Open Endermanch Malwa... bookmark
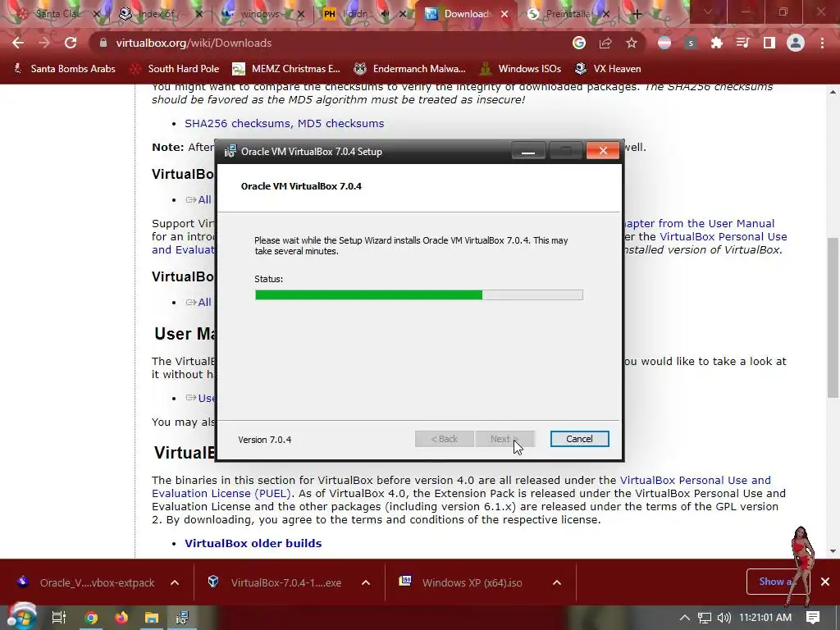Screen dimensions: 840x630 click(410, 69)
